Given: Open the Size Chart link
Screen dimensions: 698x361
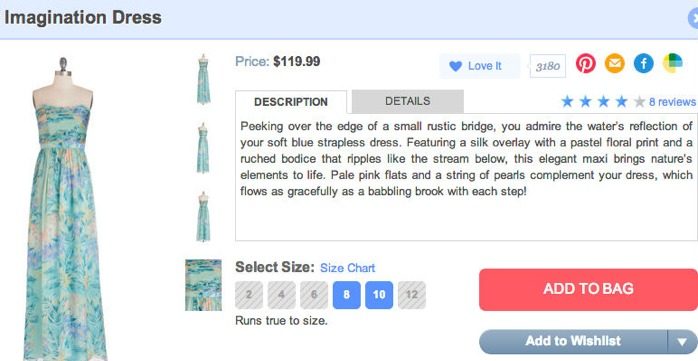Looking at the screenshot, I should (x=348, y=268).
